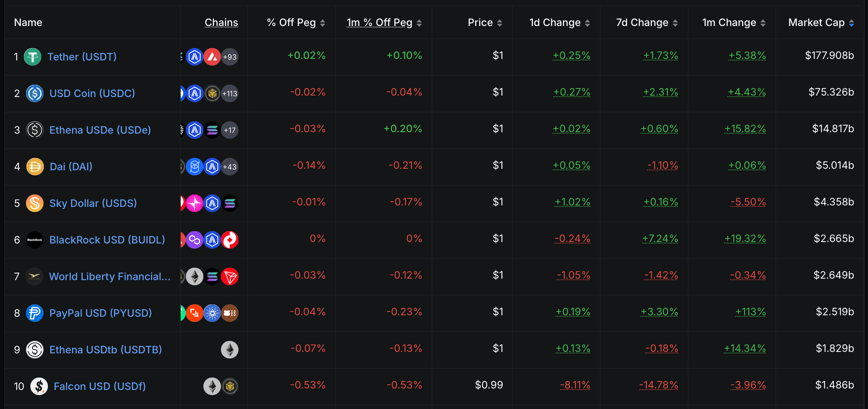The image size is (868, 409).
Task: Sort by Market Cap column arrows
Action: click(x=852, y=23)
